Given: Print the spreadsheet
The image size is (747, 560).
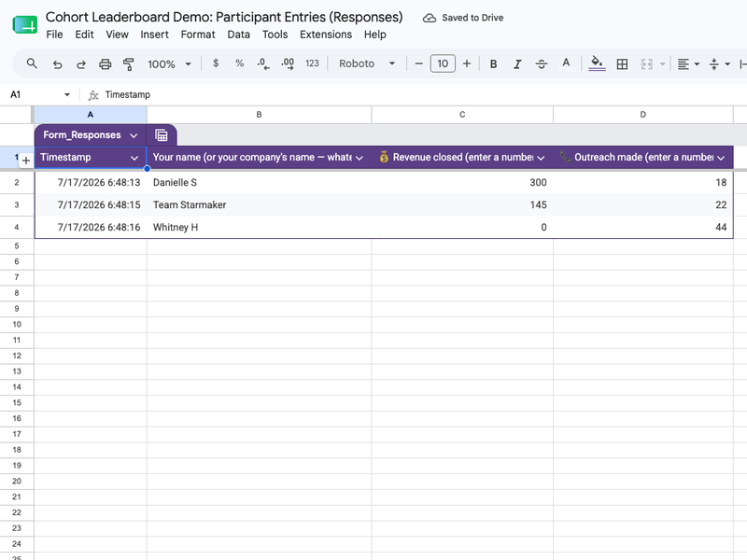Looking at the screenshot, I should click(x=105, y=63).
